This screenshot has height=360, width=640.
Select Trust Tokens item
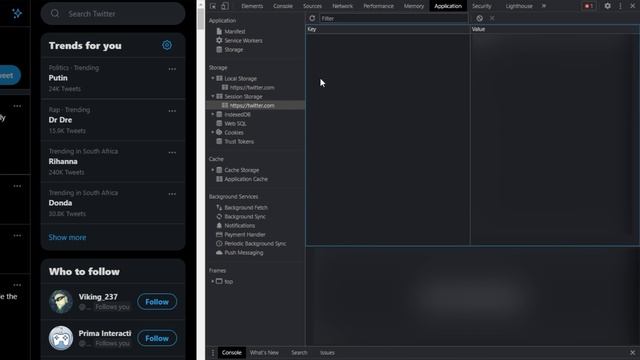[239, 141]
